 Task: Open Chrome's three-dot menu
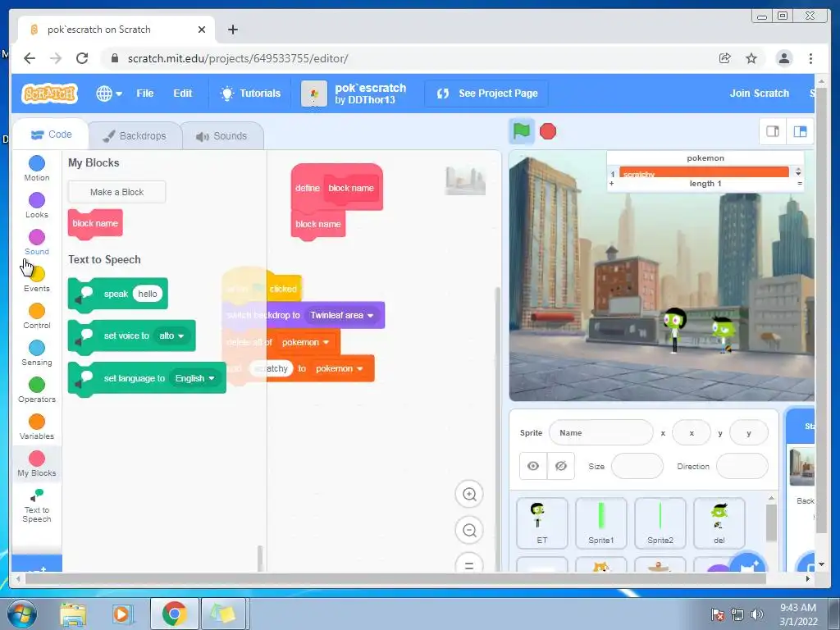coord(810,58)
